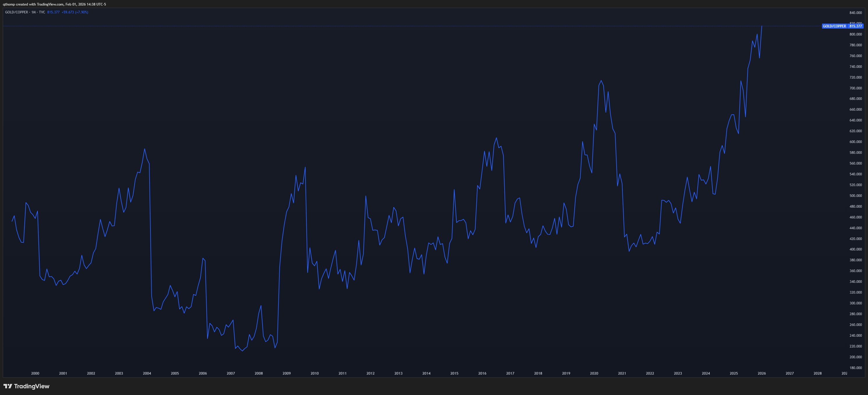Click the 500.000 price scale label
Viewport: 868px width, 395px height.
pos(855,196)
